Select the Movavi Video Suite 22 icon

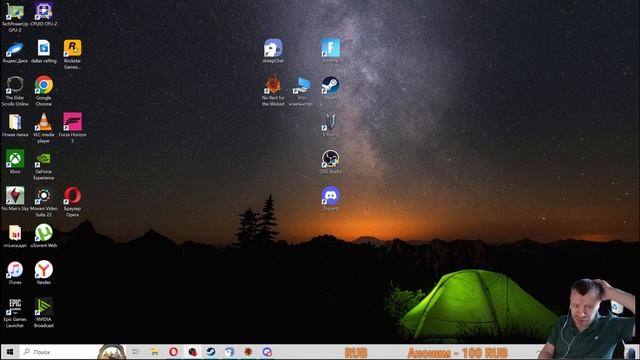tap(44, 202)
